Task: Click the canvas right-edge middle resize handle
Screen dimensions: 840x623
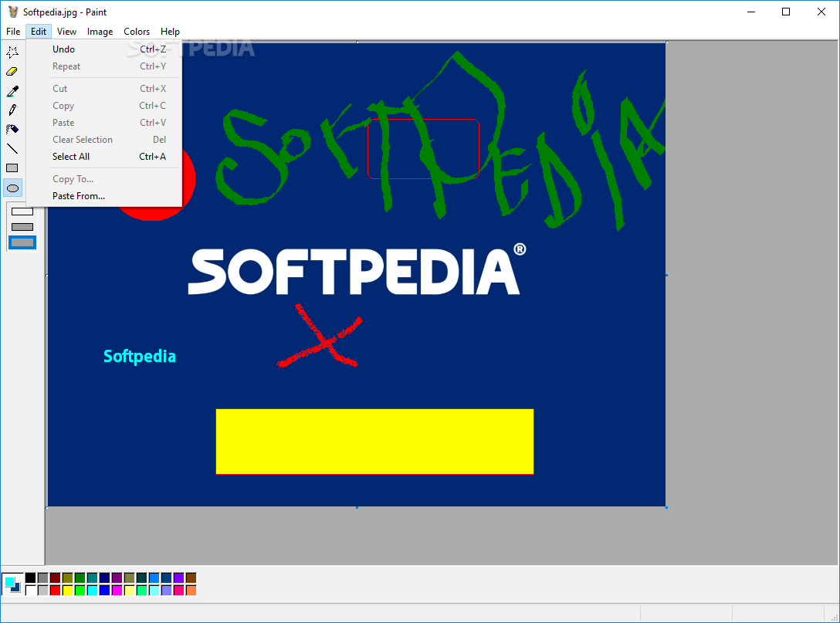Action: [x=666, y=275]
